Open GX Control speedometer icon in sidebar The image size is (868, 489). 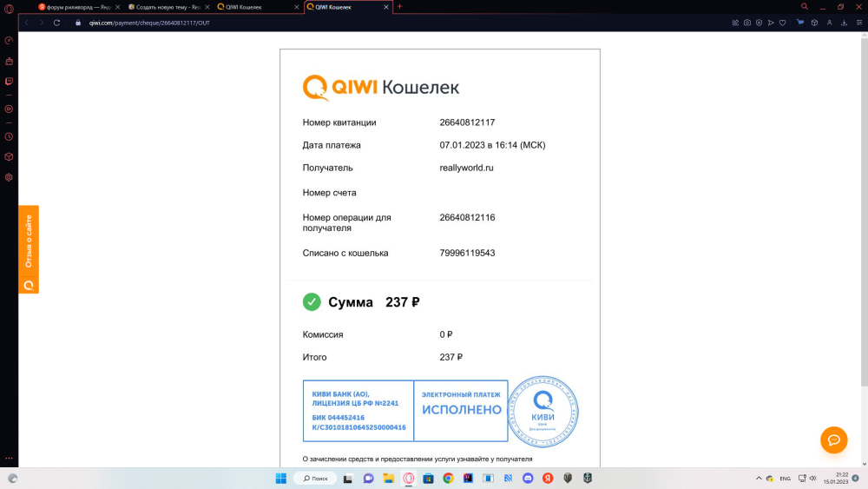coord(9,41)
